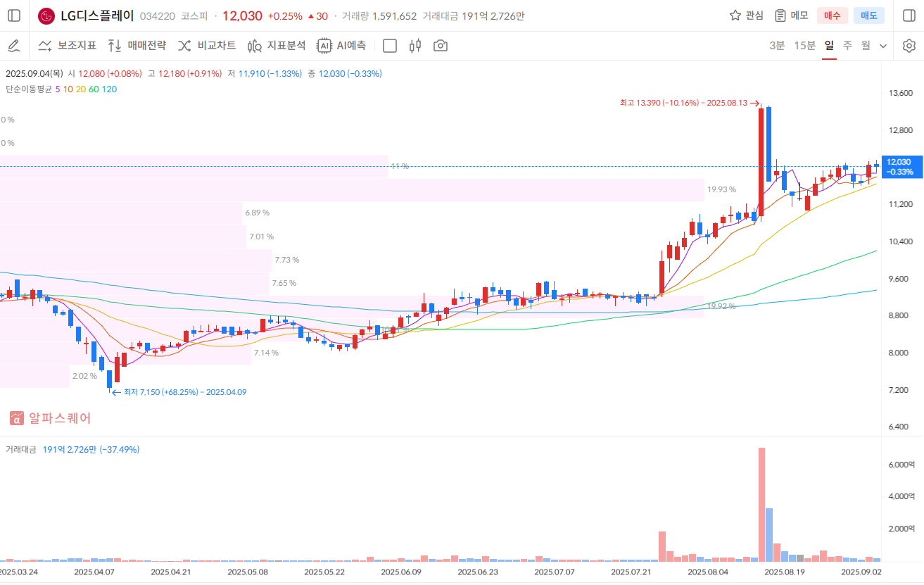Click the 매도 sell button
The height and width of the screenshot is (585, 924).
point(869,15)
